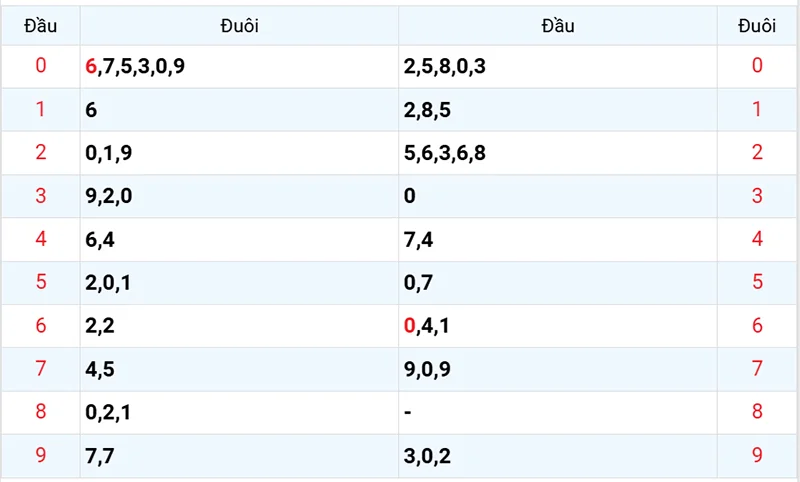Select the 7,4 cell

pos(418,239)
